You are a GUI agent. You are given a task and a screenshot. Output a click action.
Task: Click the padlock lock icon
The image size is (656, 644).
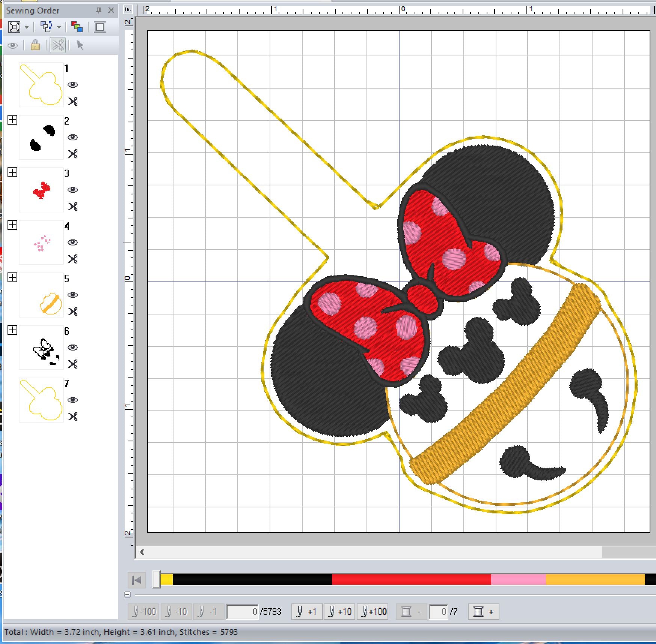tap(35, 45)
